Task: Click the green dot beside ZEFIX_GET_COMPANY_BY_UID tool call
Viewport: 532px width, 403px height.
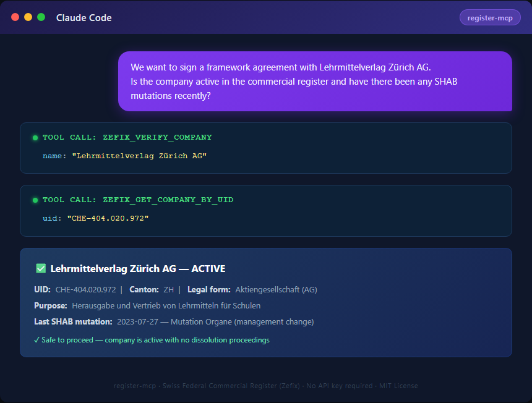Action: (35, 200)
